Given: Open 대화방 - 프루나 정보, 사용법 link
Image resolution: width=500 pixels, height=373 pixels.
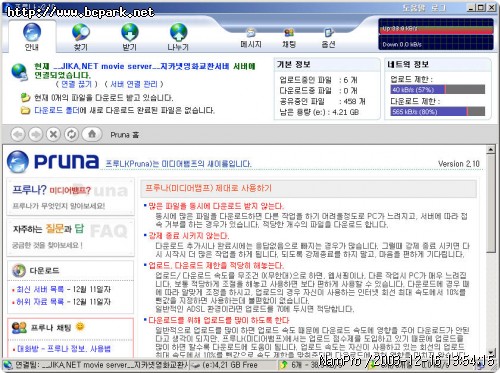Looking at the screenshot, I should click(64, 349).
